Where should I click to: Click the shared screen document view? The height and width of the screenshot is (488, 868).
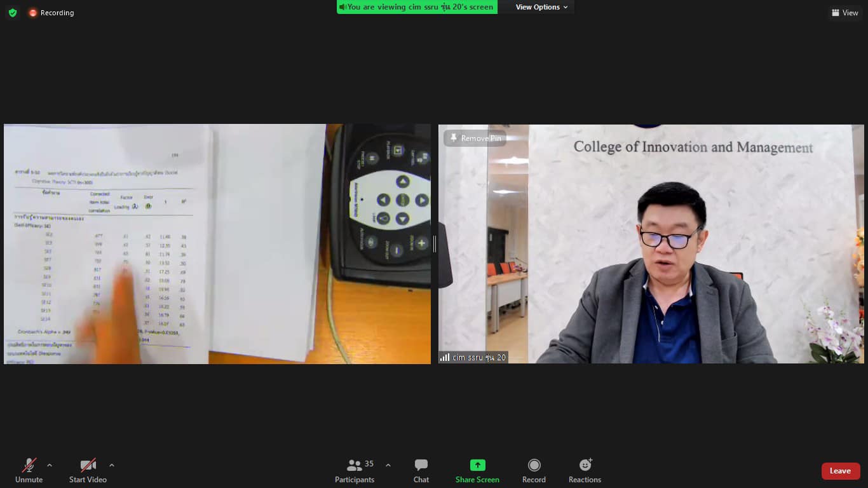[217, 244]
